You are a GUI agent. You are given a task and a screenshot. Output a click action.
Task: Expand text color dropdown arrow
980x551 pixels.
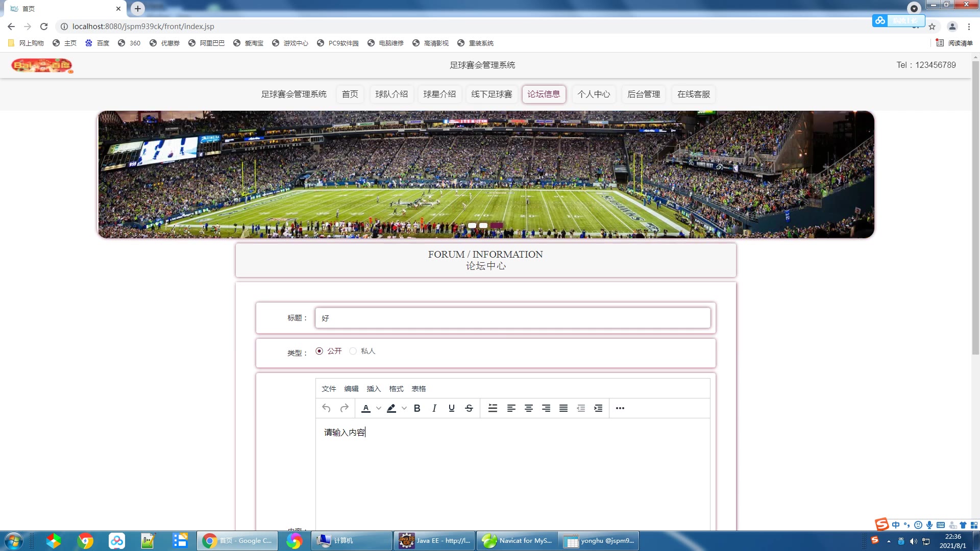pos(379,408)
